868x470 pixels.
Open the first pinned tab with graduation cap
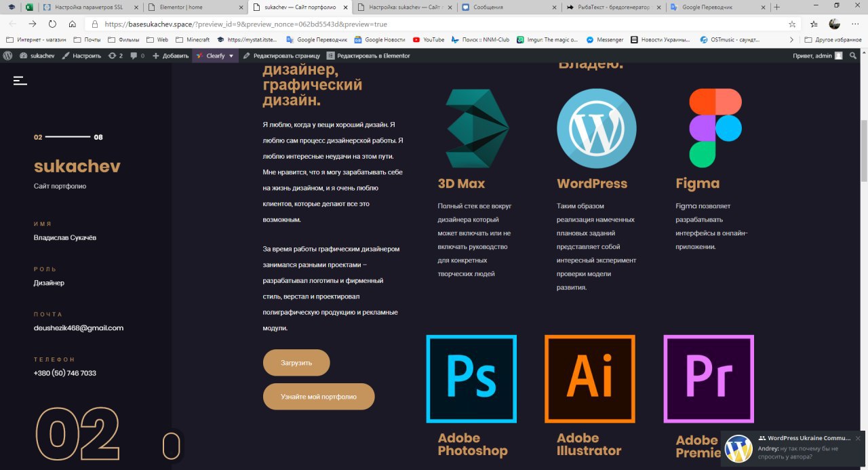tap(11, 7)
